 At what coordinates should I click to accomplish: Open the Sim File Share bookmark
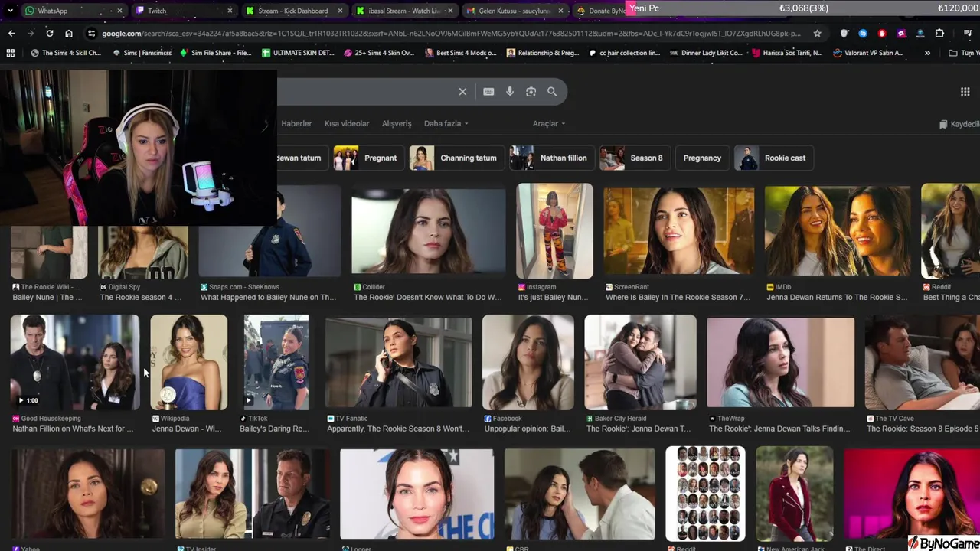click(x=215, y=53)
